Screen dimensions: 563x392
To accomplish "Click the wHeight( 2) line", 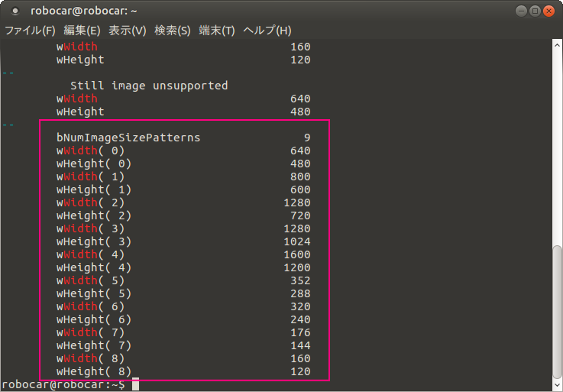I will (183, 215).
